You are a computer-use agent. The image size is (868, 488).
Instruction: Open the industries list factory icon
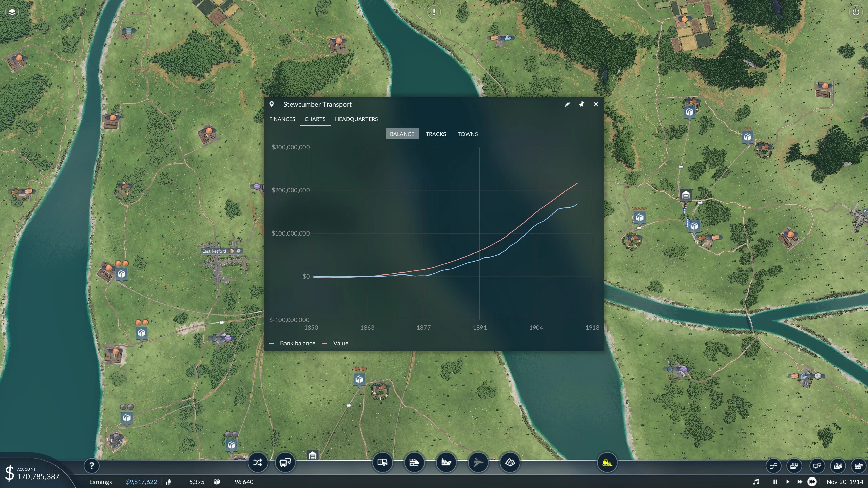859,466
